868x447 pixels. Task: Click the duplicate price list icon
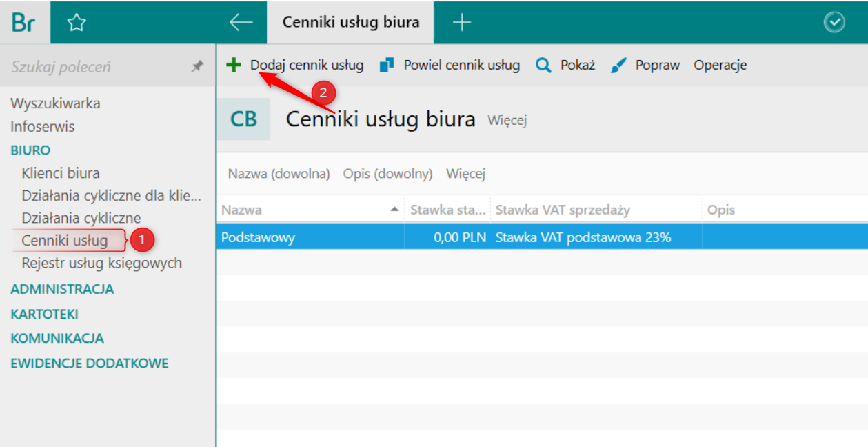387,65
